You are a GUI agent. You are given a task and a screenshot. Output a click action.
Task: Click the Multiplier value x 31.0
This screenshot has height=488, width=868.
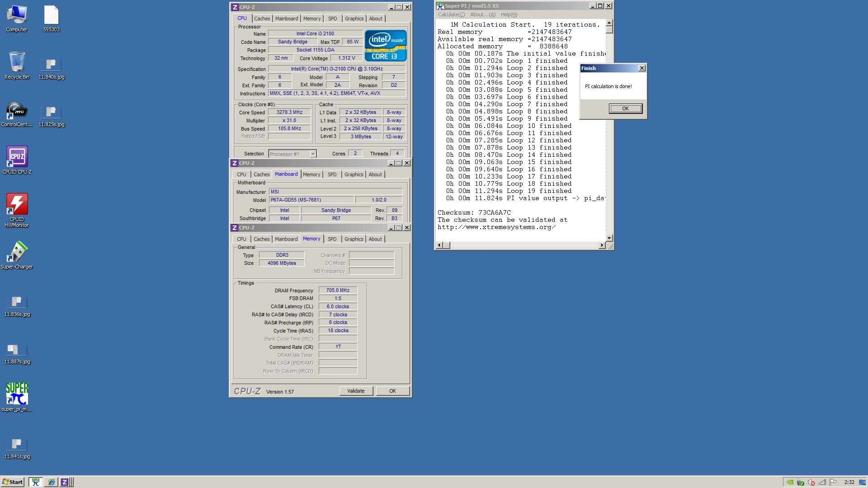pyautogui.click(x=289, y=121)
